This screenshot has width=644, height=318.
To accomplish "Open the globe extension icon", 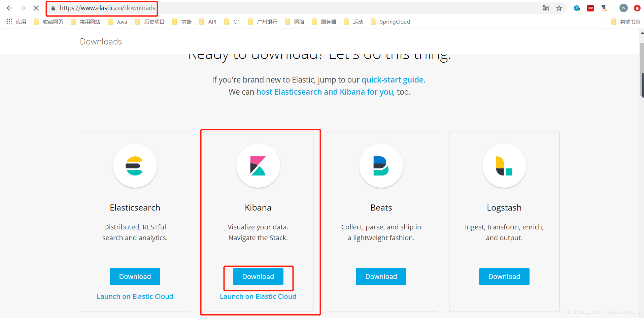I will pos(577,8).
